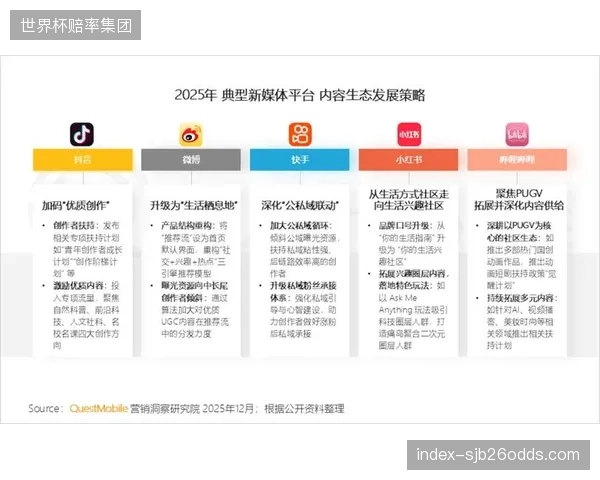Select the blue 快手 label bar
The width and height of the screenshot is (600, 480).
[x=300, y=160]
